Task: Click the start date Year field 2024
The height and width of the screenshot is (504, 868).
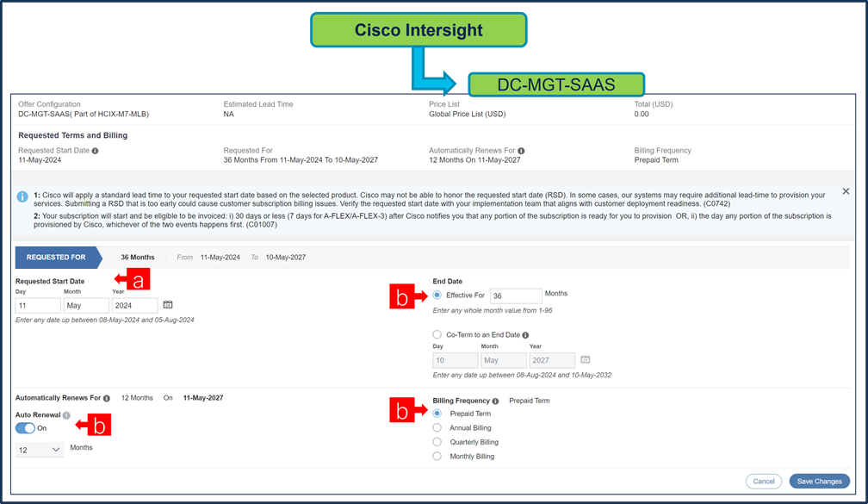Action: [134, 306]
